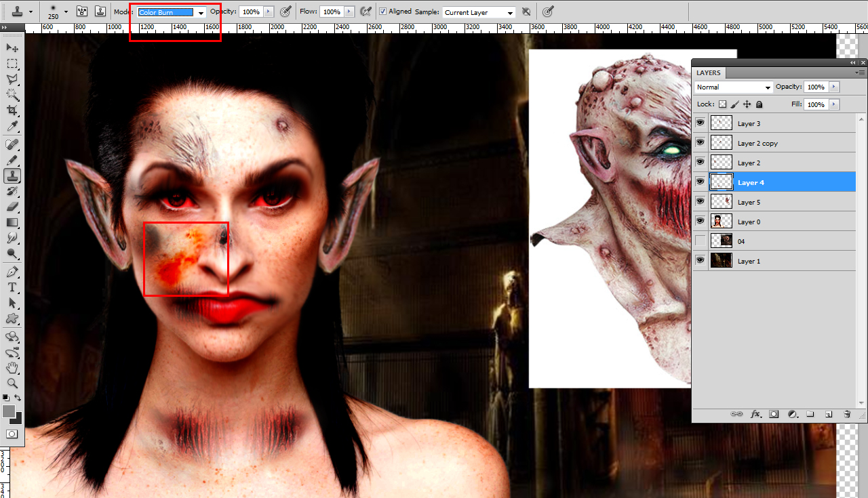Select the Zoom tool
The height and width of the screenshot is (498, 868).
pos(12,383)
